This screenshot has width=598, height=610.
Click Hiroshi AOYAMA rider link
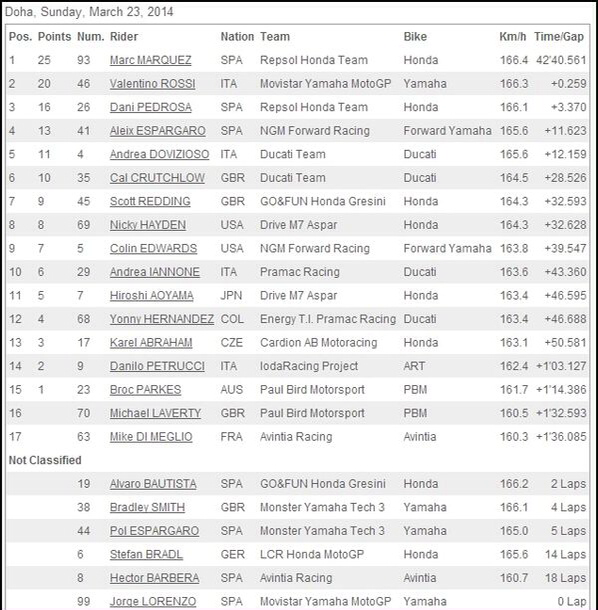tap(152, 296)
